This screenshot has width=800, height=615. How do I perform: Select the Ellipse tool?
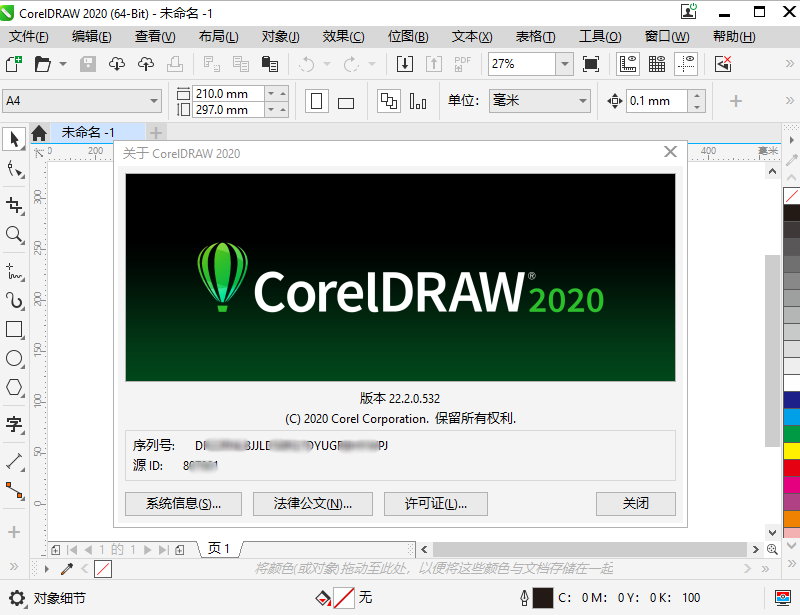point(14,359)
